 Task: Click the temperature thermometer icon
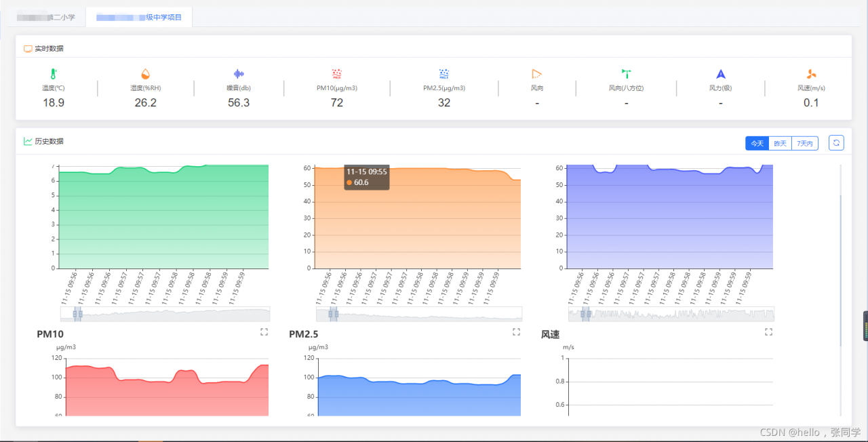pyautogui.click(x=53, y=74)
